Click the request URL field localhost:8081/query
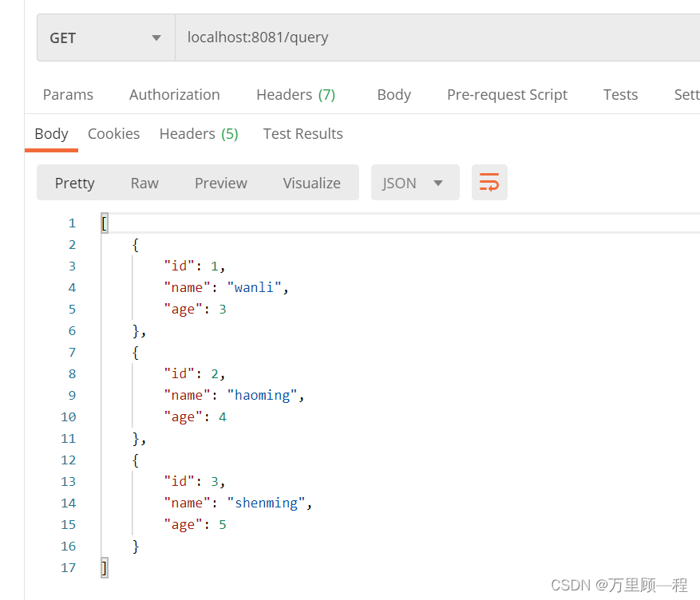This screenshot has width=700, height=600. (x=437, y=37)
